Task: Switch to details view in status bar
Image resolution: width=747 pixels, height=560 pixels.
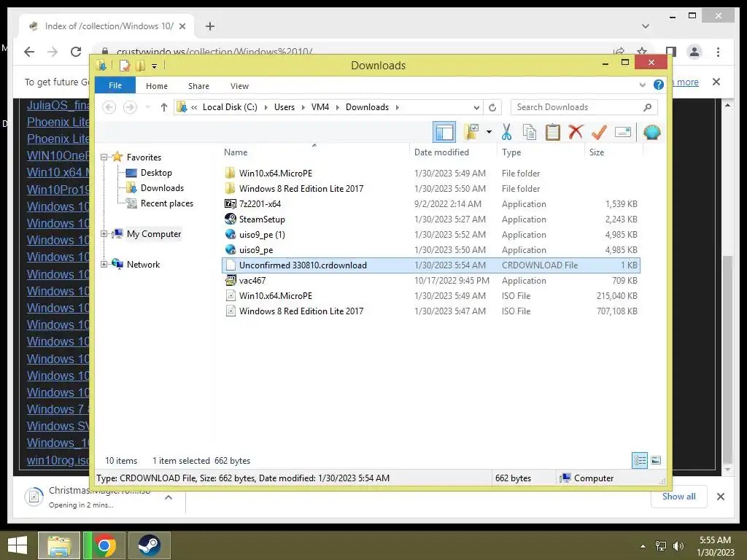Action: pyautogui.click(x=640, y=460)
